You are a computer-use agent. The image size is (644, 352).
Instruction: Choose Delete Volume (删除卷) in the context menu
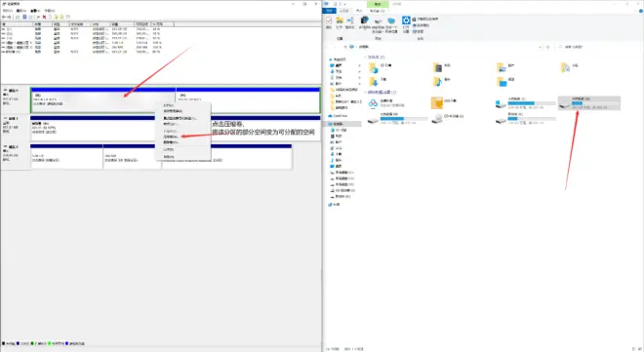[171, 142]
